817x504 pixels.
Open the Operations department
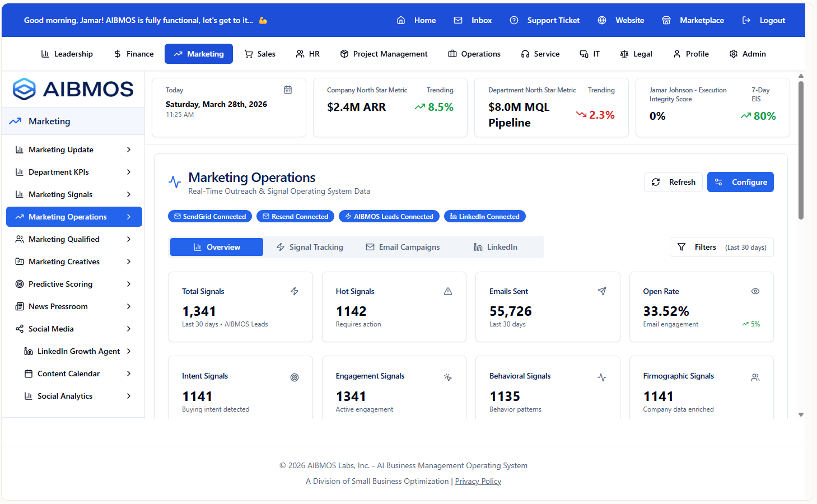coord(474,54)
